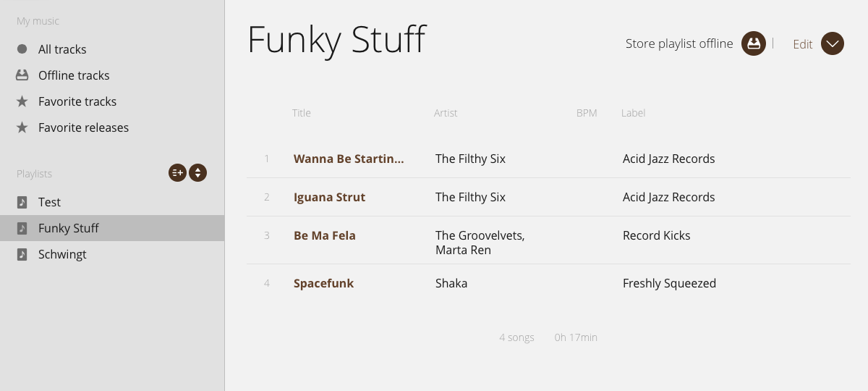Click the Offline tracks tray icon
The width and height of the screenshot is (868, 391).
(x=22, y=75)
